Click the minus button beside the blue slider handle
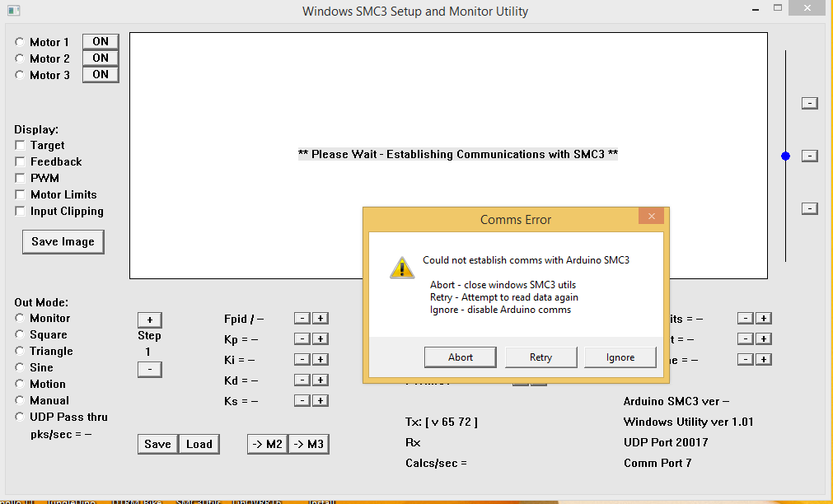The image size is (833, 504). point(810,156)
